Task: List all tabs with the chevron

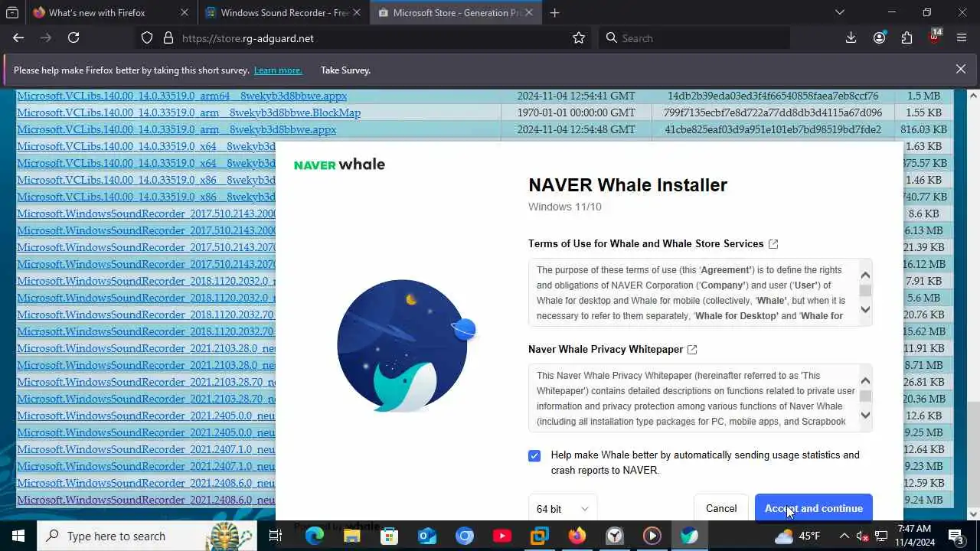Action: click(x=840, y=12)
